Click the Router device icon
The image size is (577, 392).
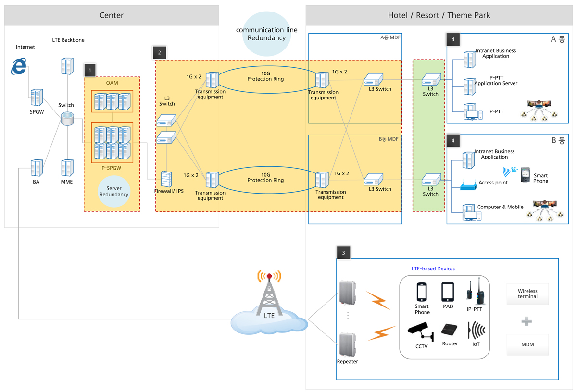(450, 331)
